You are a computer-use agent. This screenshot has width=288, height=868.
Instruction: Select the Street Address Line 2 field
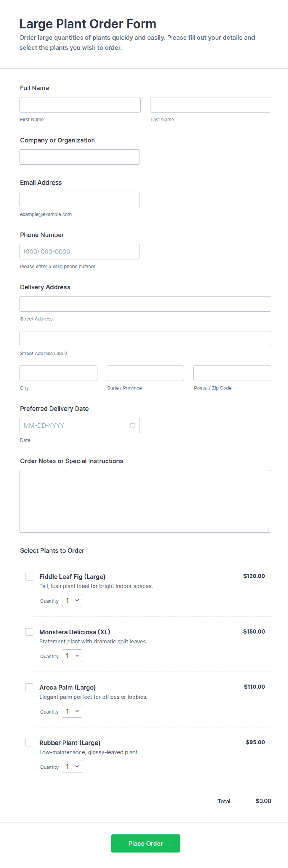145,338
